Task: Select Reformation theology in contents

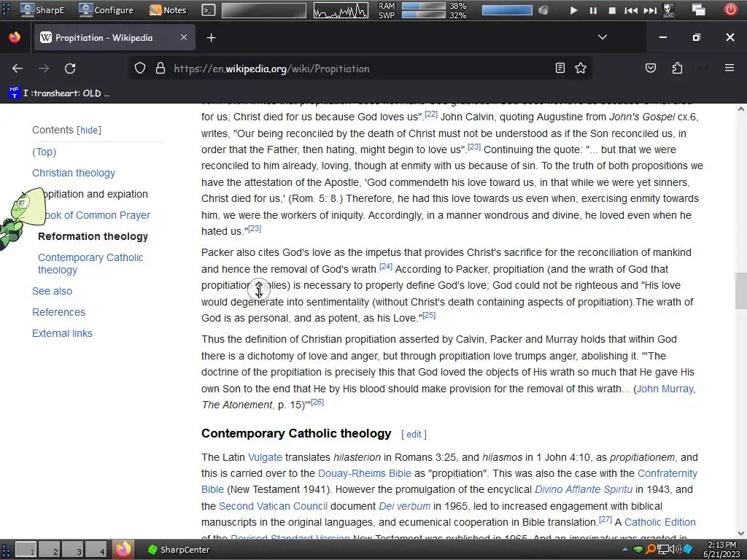Action: [x=93, y=236]
